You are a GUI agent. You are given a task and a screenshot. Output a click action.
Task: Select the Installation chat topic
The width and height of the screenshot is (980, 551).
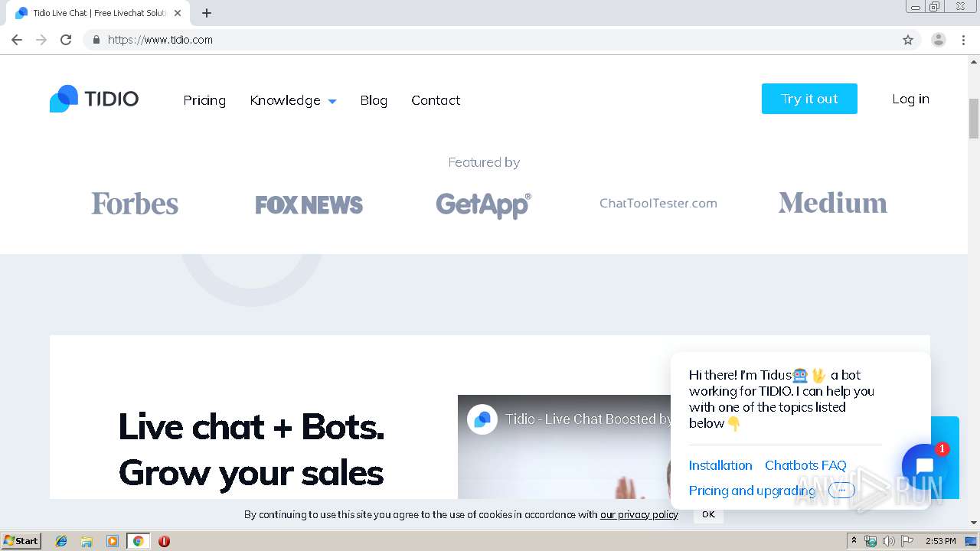click(x=720, y=465)
